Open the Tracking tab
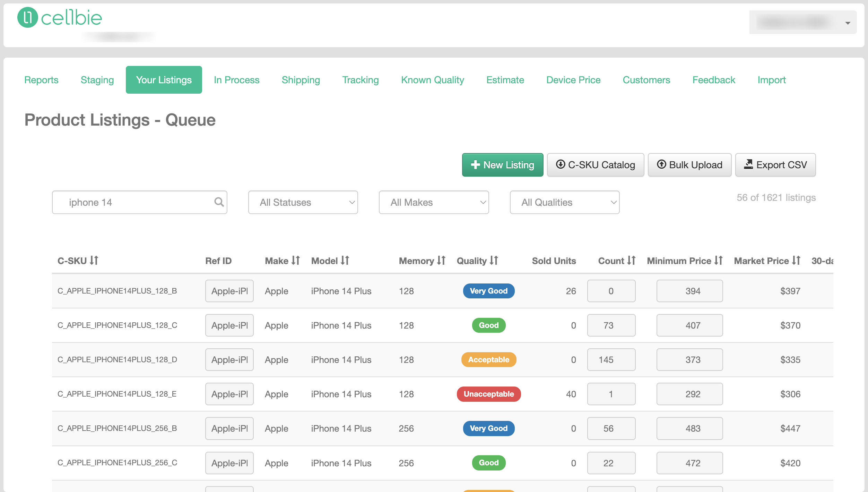868x492 pixels. tap(361, 80)
